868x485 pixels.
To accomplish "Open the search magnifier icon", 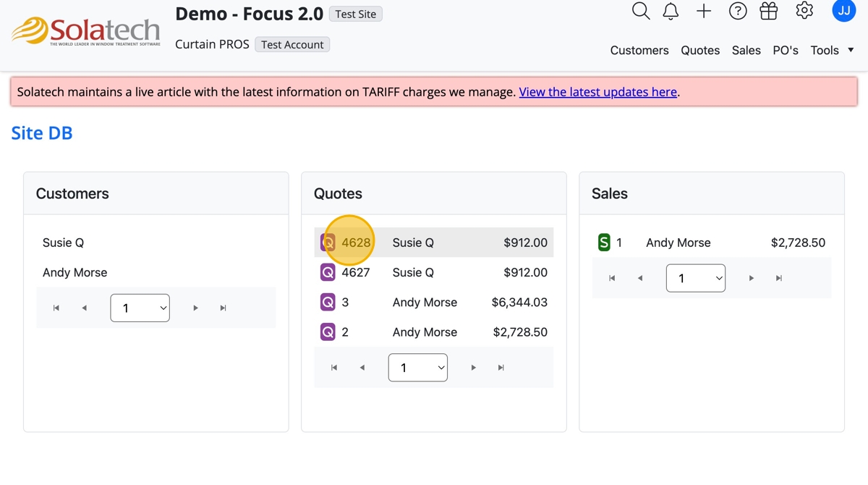I will coord(640,11).
